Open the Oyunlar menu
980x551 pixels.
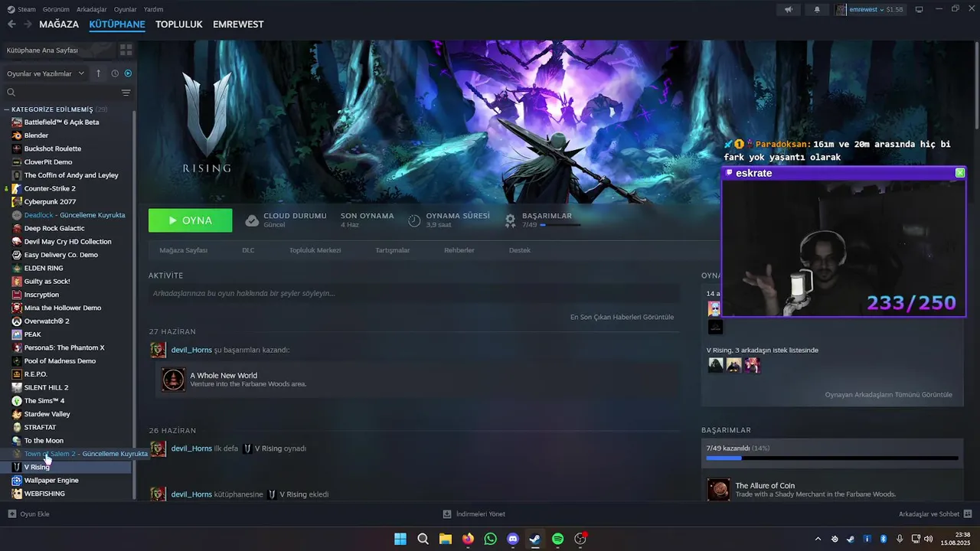point(126,9)
